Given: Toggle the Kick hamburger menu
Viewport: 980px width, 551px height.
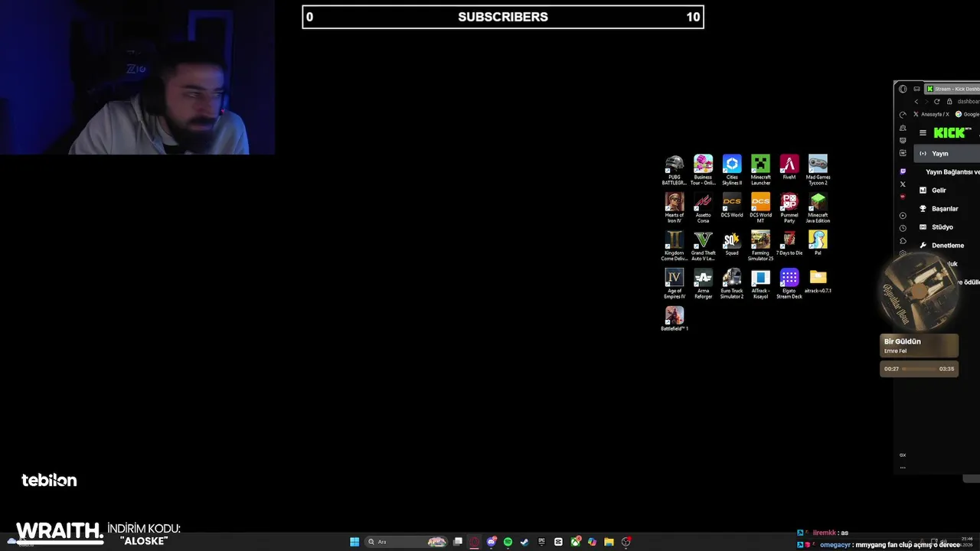Looking at the screenshot, I should tap(923, 132).
